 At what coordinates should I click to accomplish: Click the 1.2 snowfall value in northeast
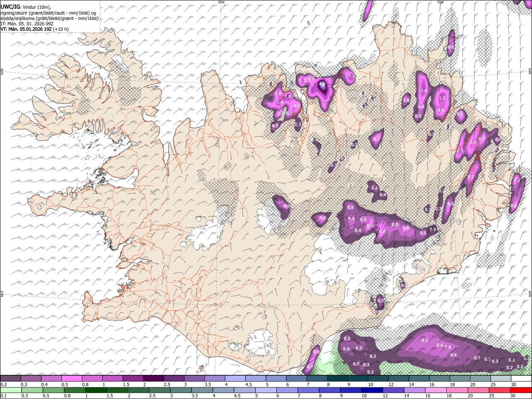click(x=442, y=99)
